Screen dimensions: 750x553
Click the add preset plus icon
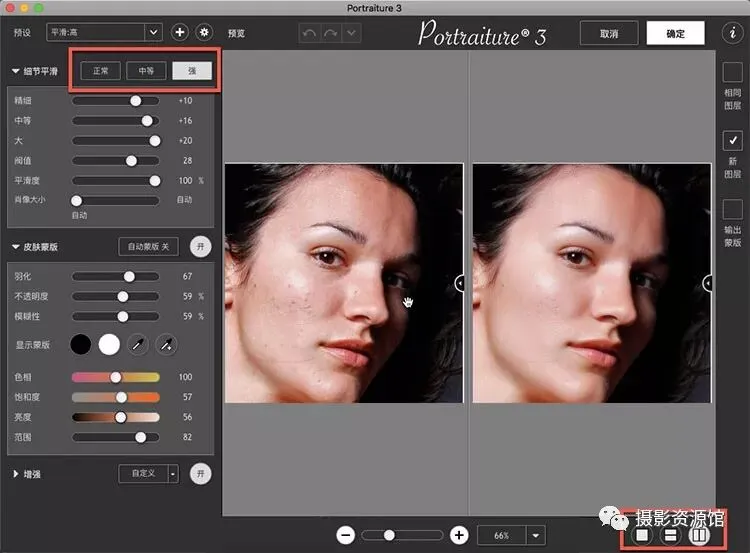coord(180,33)
